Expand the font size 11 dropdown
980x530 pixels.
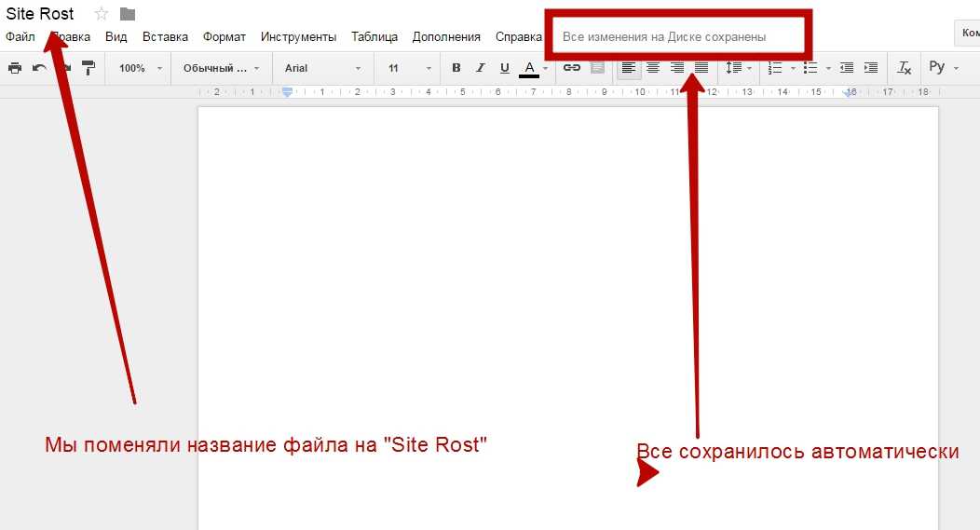pos(410,68)
